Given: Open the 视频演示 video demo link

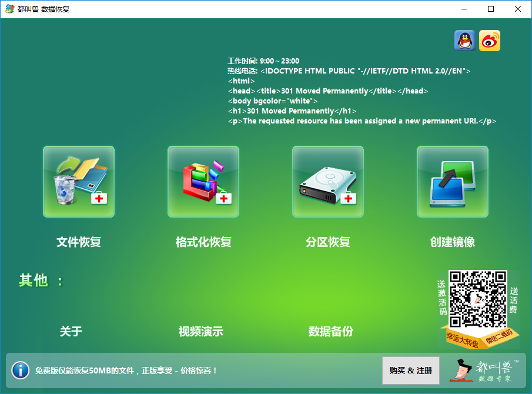Looking at the screenshot, I should (201, 331).
